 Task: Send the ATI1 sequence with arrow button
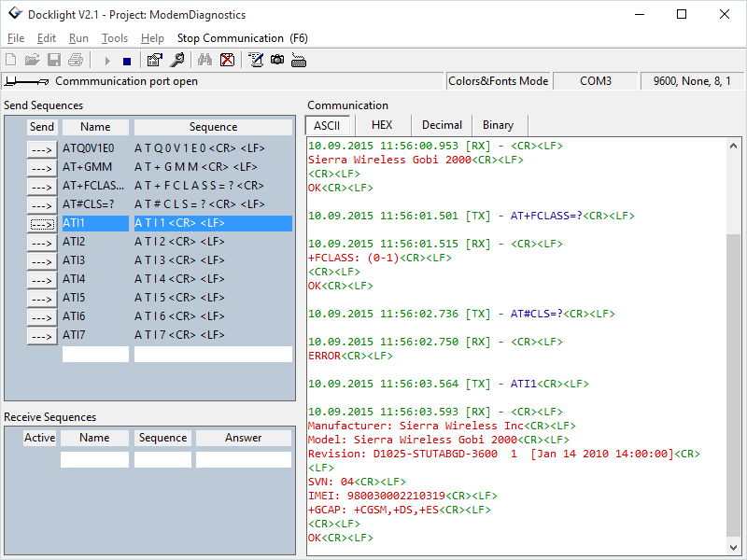tap(42, 224)
